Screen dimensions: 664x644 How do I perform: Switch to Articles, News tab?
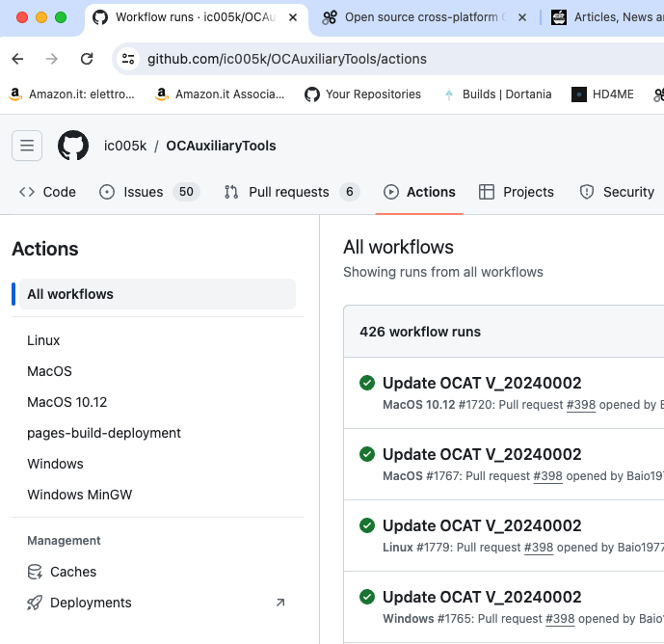point(607,17)
